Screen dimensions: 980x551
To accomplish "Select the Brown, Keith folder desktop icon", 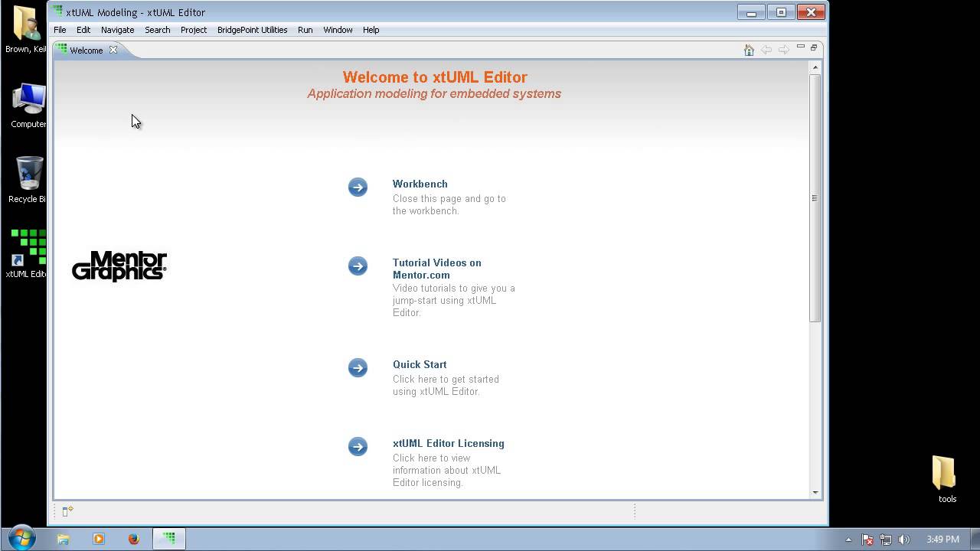I will point(26,30).
